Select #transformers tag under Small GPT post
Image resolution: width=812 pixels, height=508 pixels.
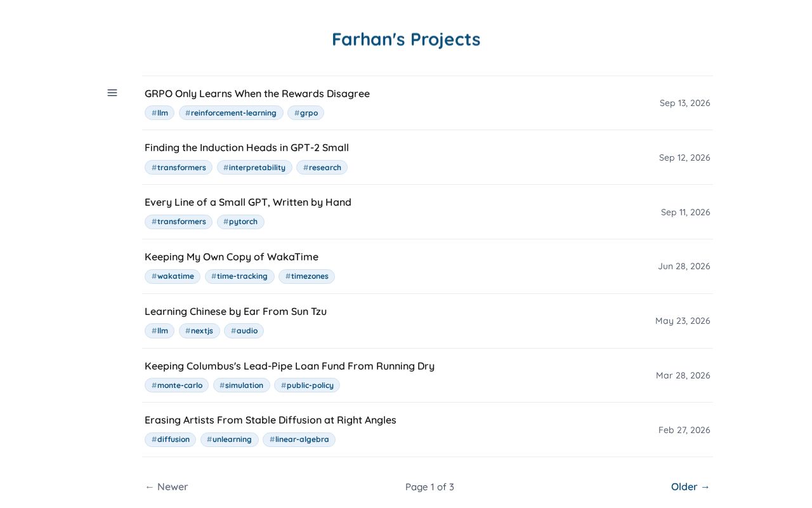click(x=178, y=222)
